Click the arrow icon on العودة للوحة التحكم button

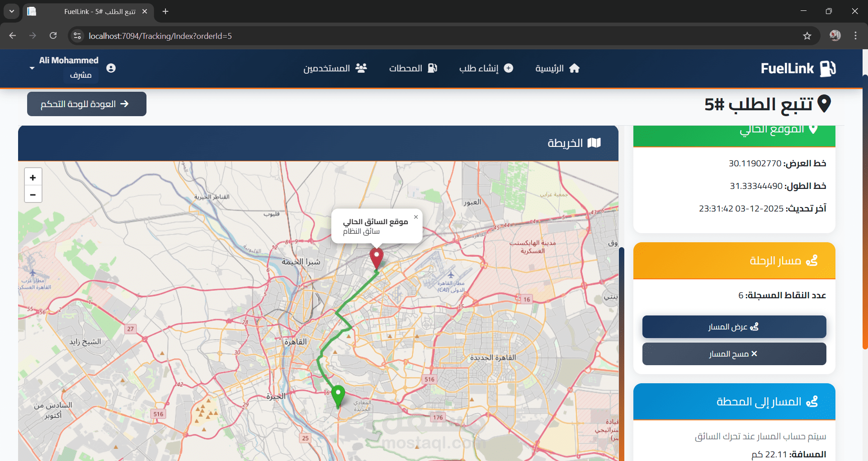tap(125, 104)
